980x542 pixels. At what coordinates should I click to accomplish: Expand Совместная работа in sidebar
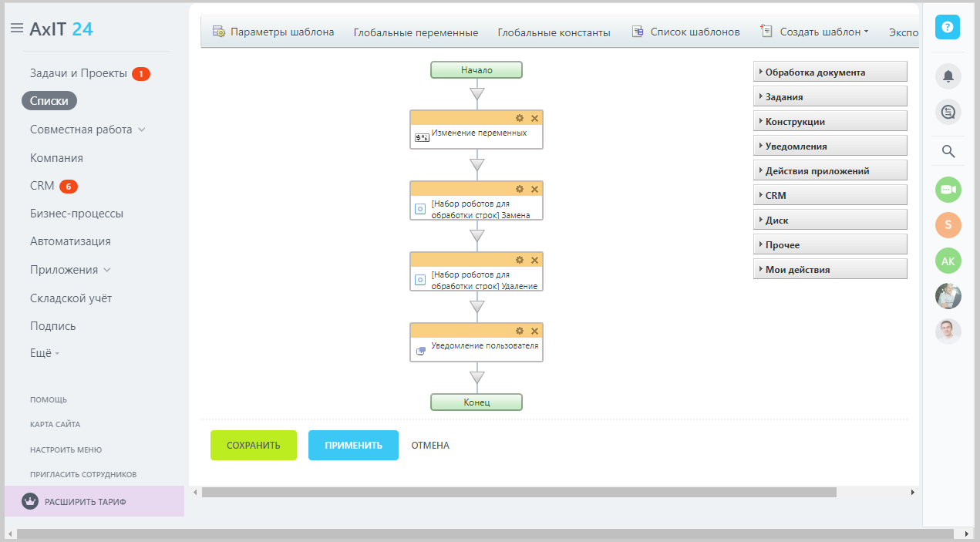[x=141, y=130]
